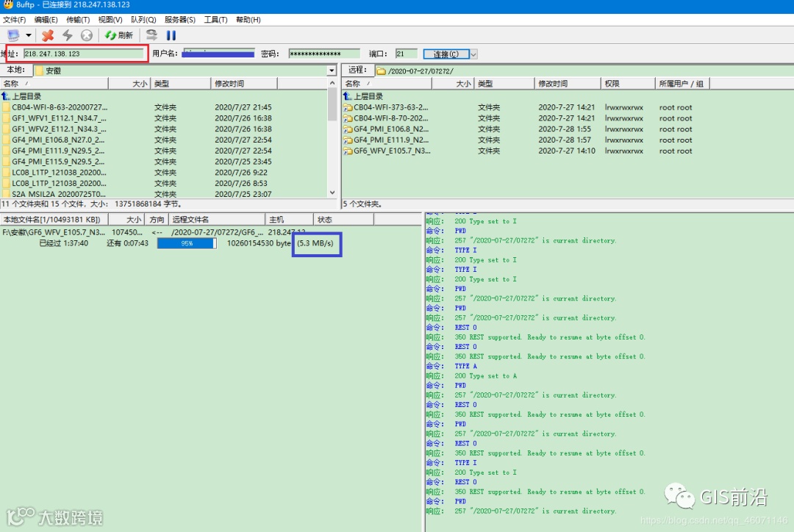Viewport: 794px width, 532px height.
Task: Open the 帮助(H) menu
Action: (x=248, y=19)
